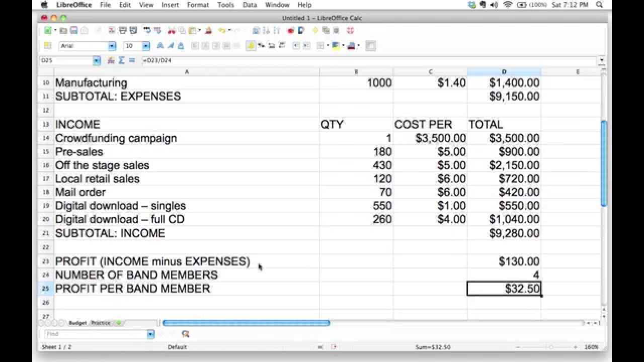Click the Function Wizard icon
The image size is (644, 362).
coord(110,60)
